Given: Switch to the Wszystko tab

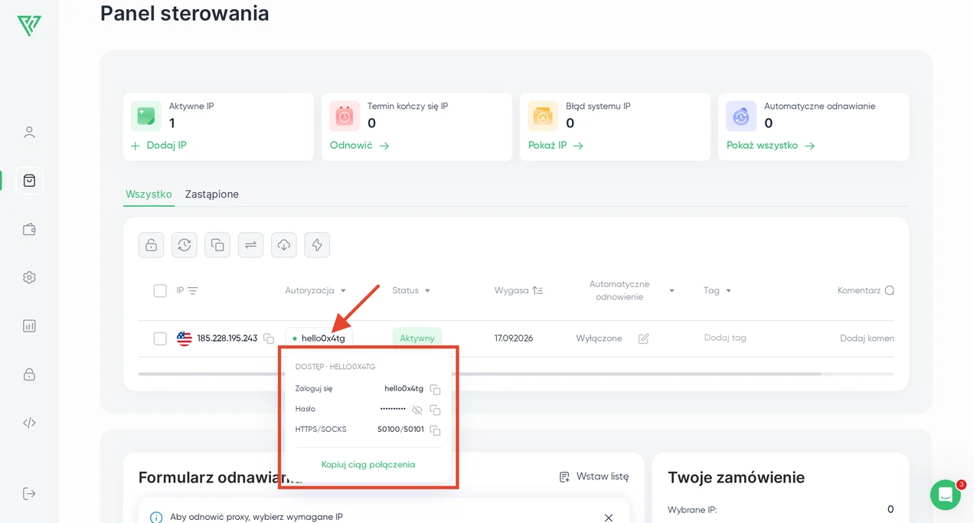Looking at the screenshot, I should [149, 194].
